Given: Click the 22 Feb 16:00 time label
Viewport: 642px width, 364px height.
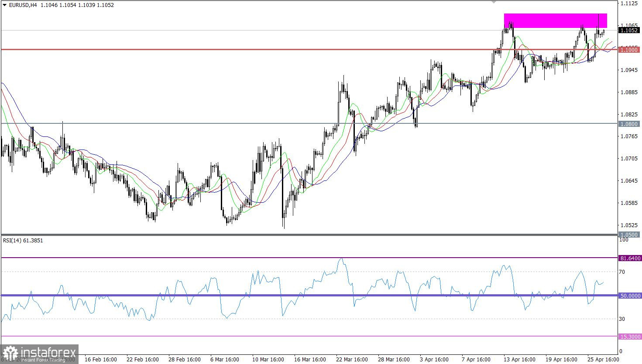Looking at the screenshot, I should click(143, 360).
